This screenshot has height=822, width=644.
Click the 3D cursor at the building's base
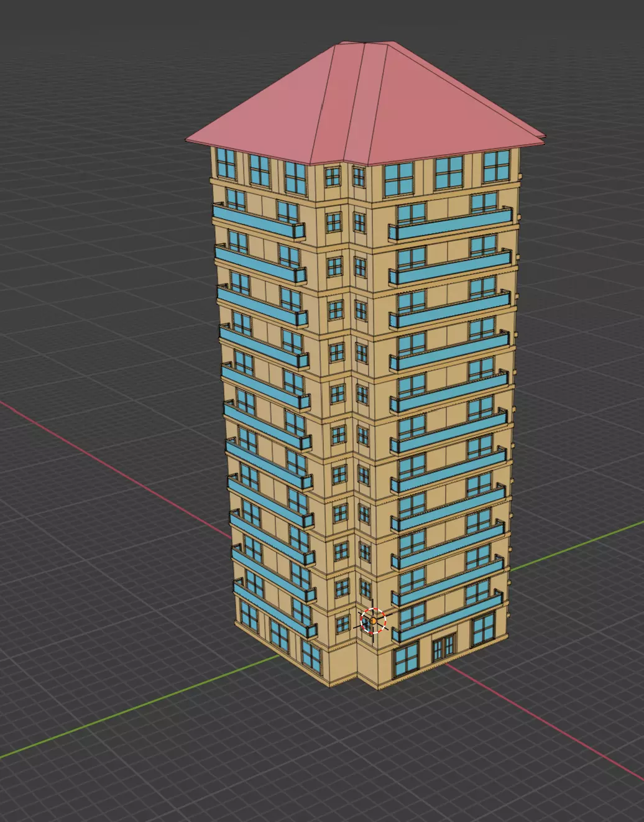pyautogui.click(x=373, y=621)
